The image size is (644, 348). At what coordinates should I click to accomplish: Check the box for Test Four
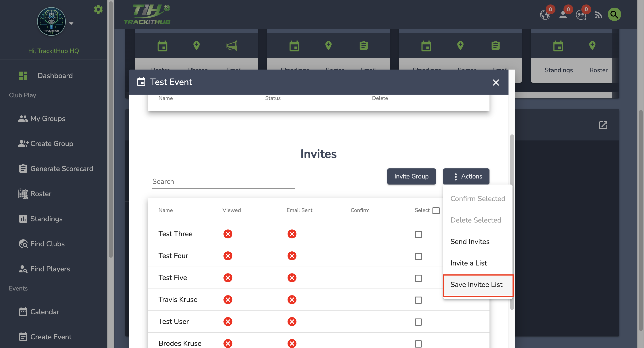[x=418, y=256]
